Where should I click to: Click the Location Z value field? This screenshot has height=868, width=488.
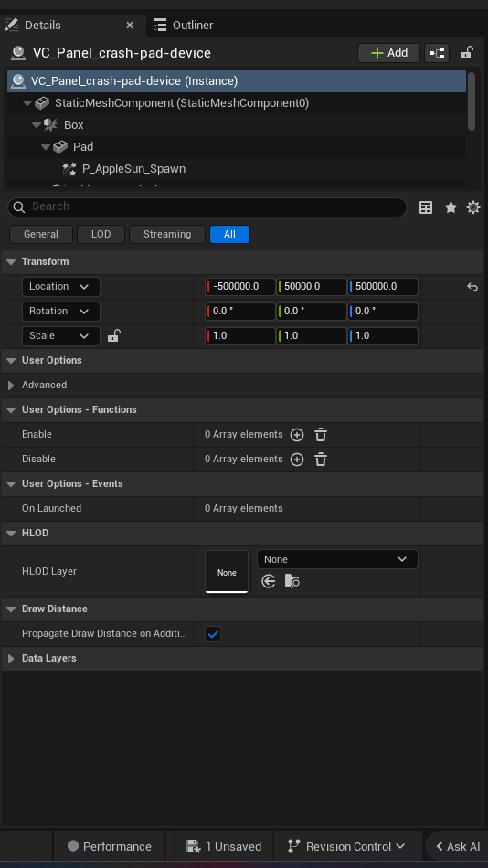(x=383, y=287)
